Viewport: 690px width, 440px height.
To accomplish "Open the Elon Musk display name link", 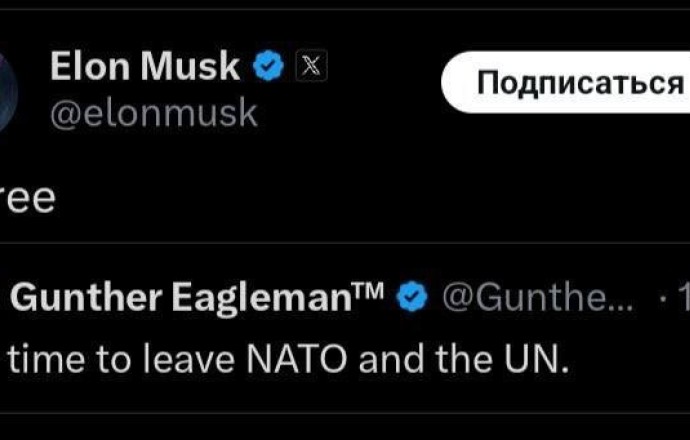I will [145, 68].
